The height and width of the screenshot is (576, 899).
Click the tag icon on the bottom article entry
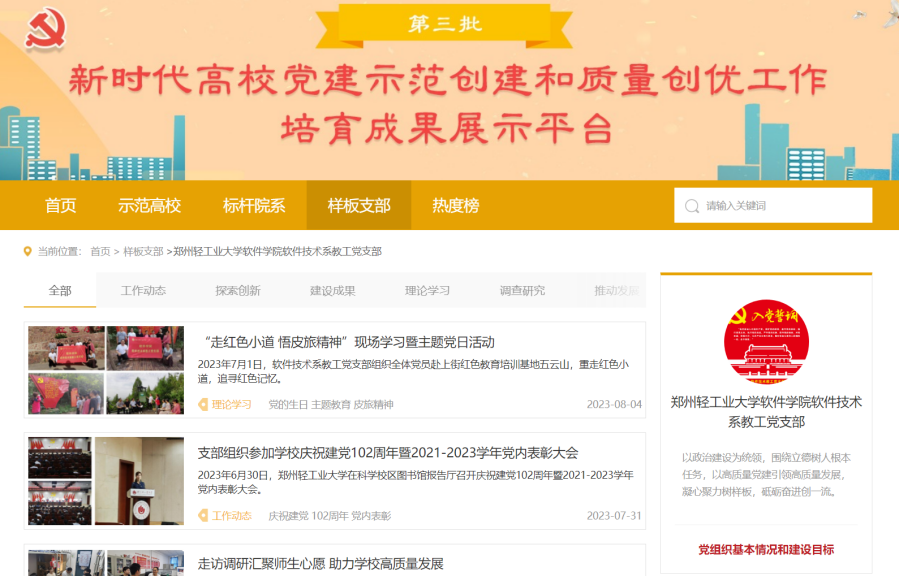pyautogui.click(x=201, y=573)
